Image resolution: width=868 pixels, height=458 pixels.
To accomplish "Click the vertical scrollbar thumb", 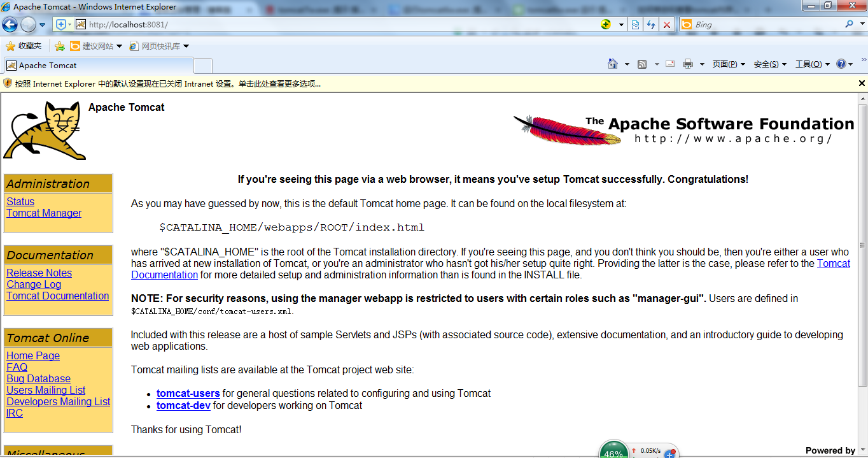I will (863, 245).
